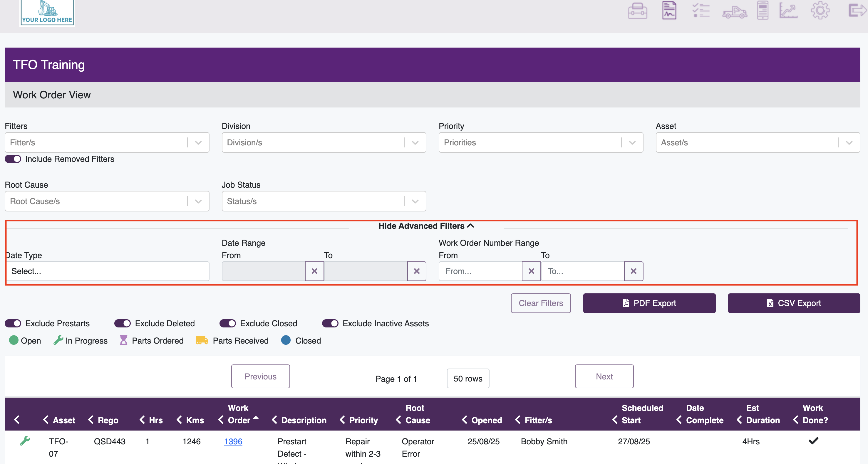Collapse the Hrs column with its chevron

pyautogui.click(x=142, y=420)
